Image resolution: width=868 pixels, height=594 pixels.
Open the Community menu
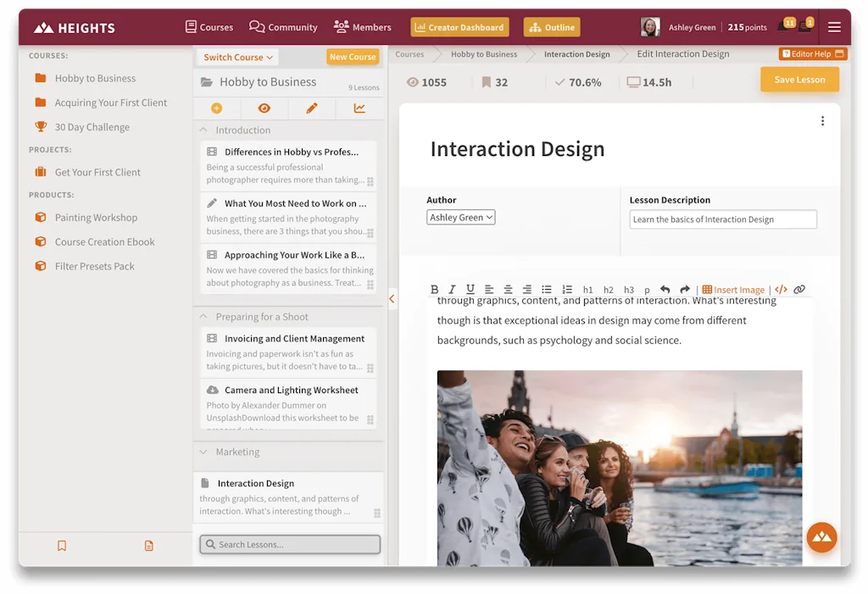tap(283, 27)
